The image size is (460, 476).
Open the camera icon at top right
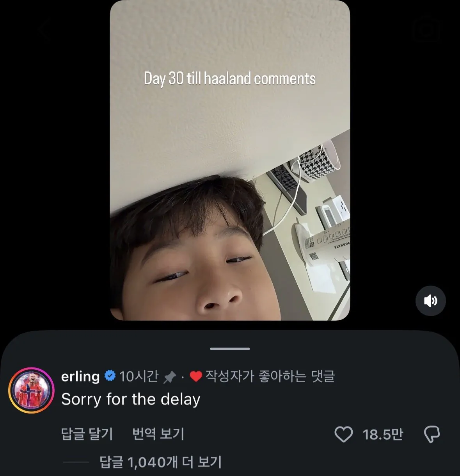point(426,30)
